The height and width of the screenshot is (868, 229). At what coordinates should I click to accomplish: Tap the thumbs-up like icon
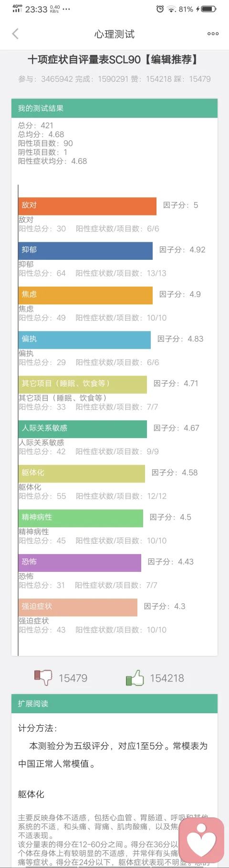point(135,677)
